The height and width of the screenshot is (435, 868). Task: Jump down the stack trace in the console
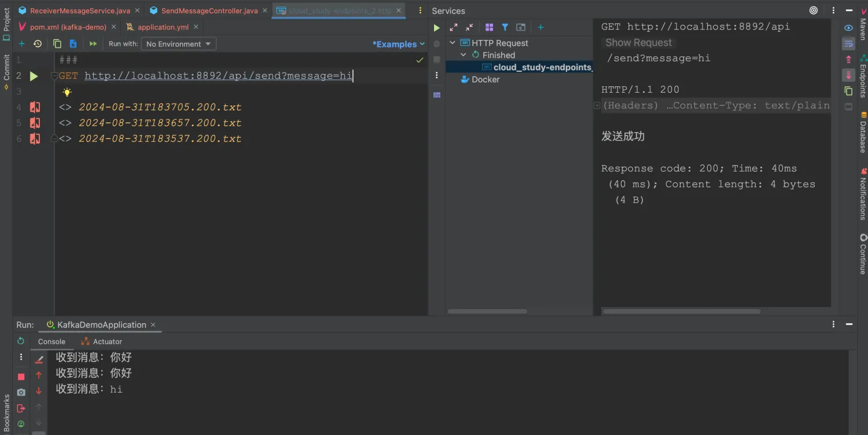[39, 391]
